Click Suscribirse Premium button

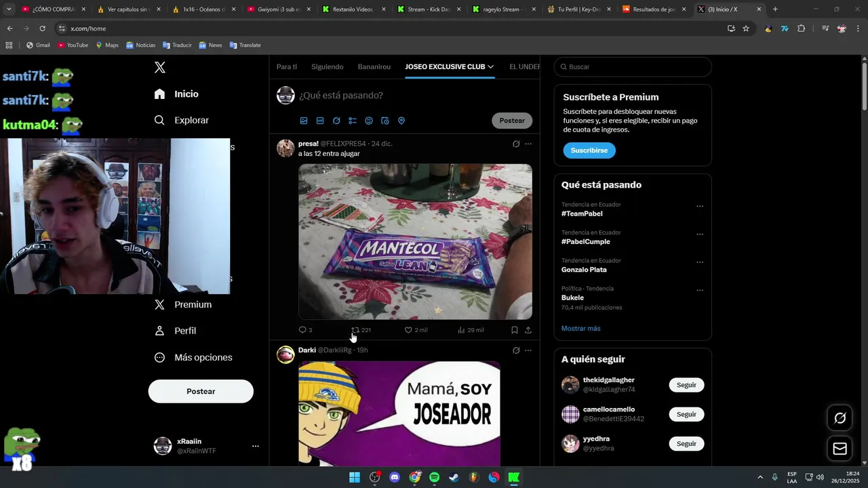pos(589,150)
